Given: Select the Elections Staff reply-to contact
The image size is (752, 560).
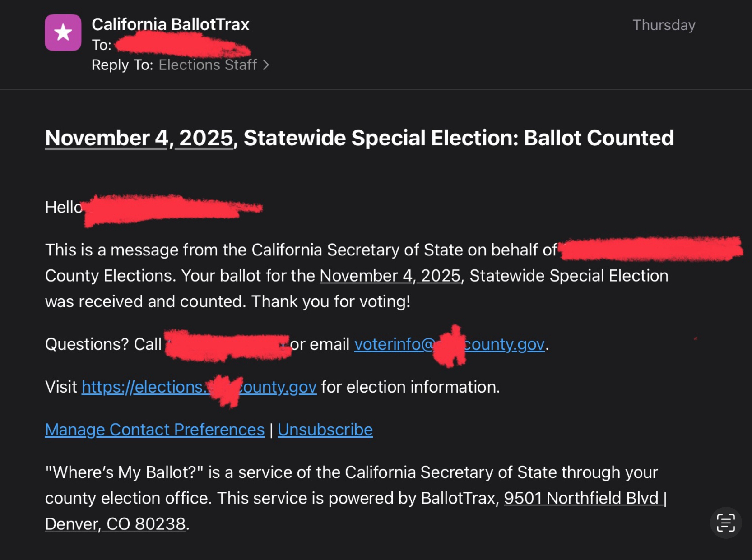Looking at the screenshot, I should click(x=208, y=65).
